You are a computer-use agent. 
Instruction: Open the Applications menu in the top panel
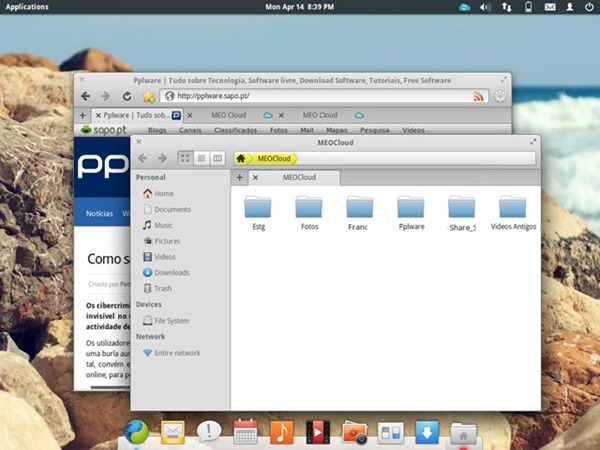click(27, 7)
